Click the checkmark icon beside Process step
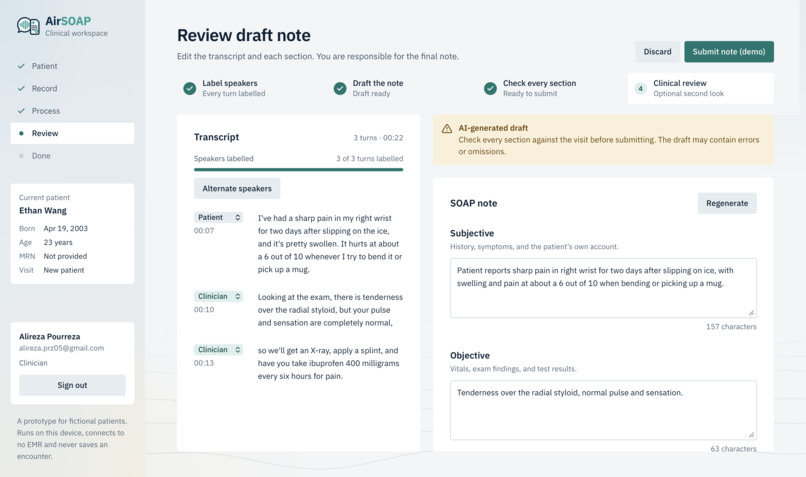This screenshot has width=806, height=477. (x=21, y=111)
